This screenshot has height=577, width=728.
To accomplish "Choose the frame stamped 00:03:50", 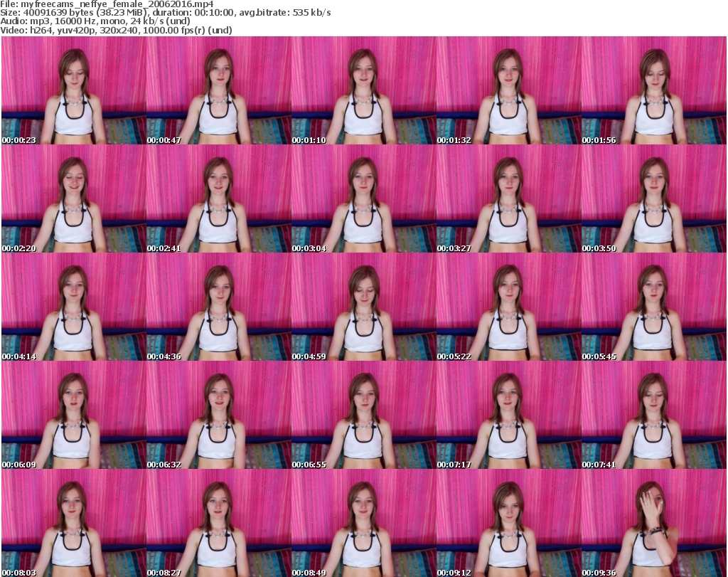I will click(x=654, y=198).
